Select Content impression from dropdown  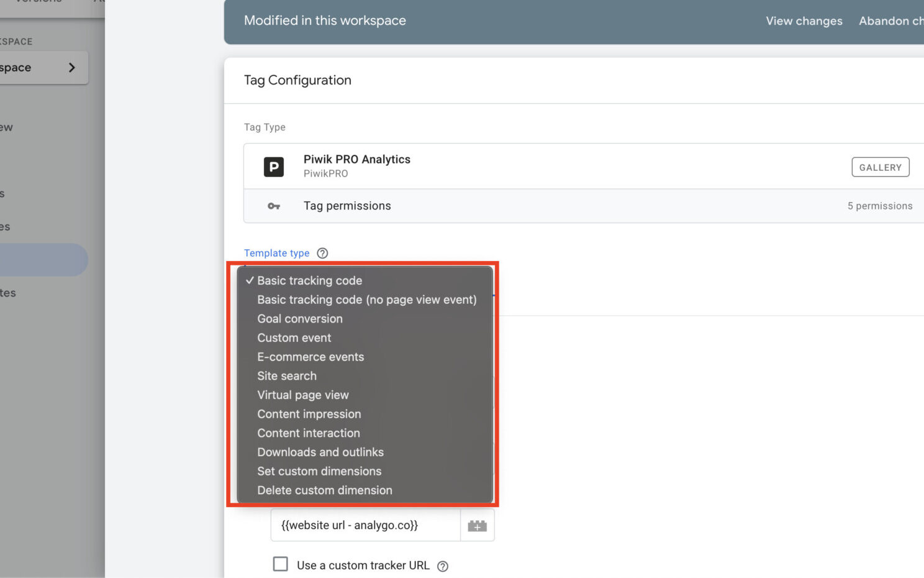tap(309, 414)
